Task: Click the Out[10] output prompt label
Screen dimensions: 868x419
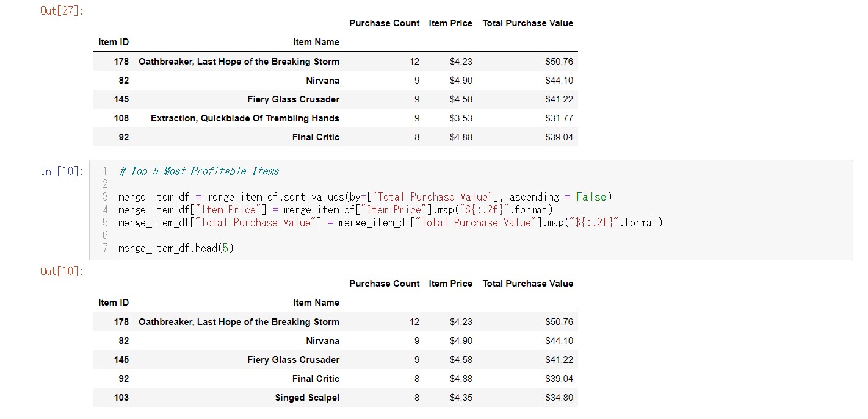Action: [62, 271]
